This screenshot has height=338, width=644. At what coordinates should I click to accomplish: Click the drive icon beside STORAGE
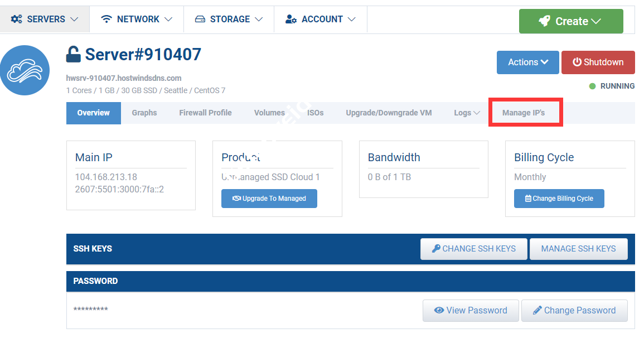click(x=200, y=20)
